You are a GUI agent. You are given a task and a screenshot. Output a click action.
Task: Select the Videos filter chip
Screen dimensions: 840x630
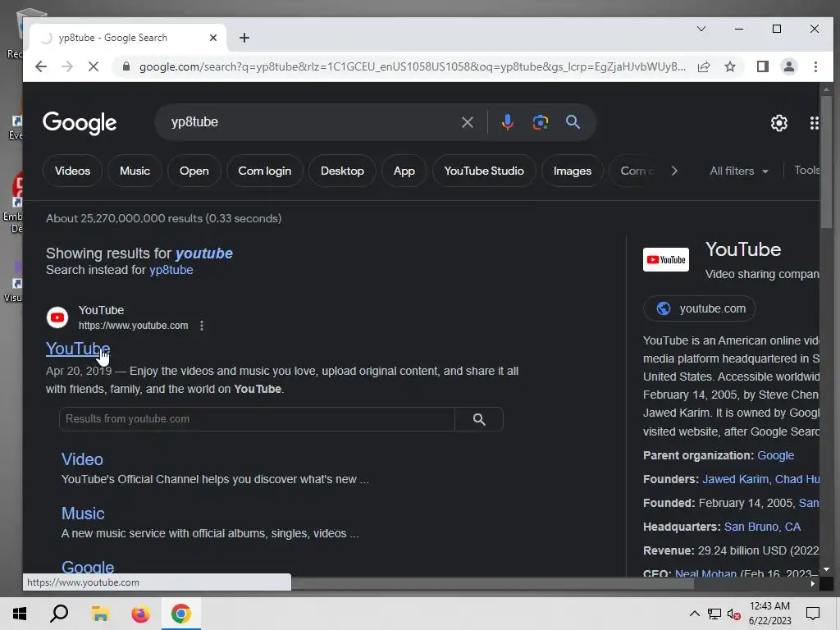click(x=72, y=171)
